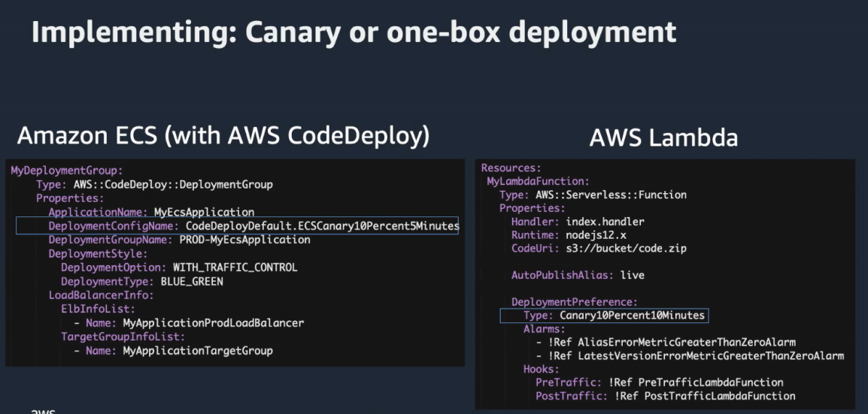Select the highlighted Type: Canary10Percent10Minutes box

pyautogui.click(x=603, y=315)
